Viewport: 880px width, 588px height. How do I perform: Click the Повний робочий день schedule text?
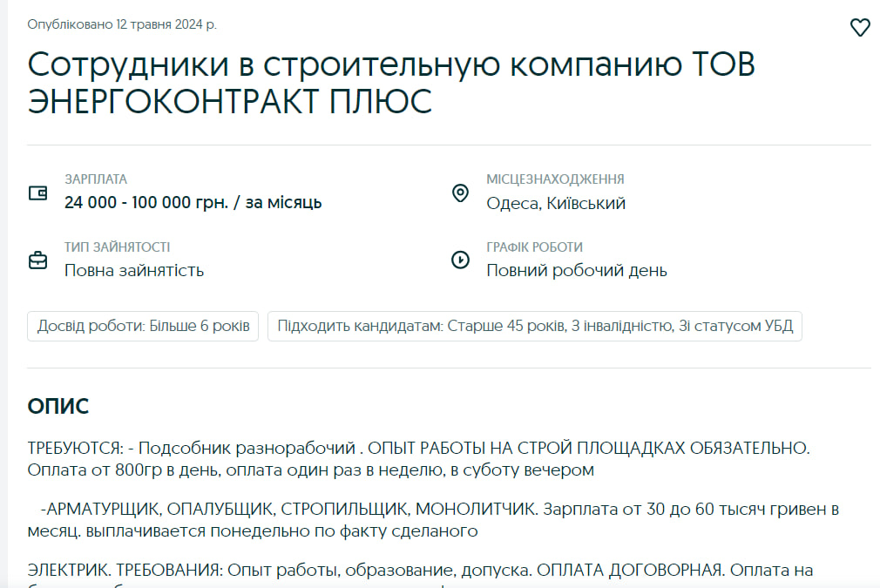click(x=577, y=269)
